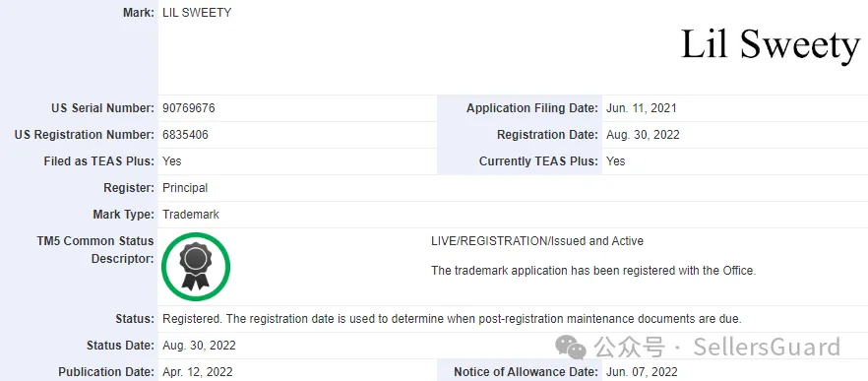Click the registration date Aug. 30, 2022
The height and width of the screenshot is (381, 868).
click(643, 135)
